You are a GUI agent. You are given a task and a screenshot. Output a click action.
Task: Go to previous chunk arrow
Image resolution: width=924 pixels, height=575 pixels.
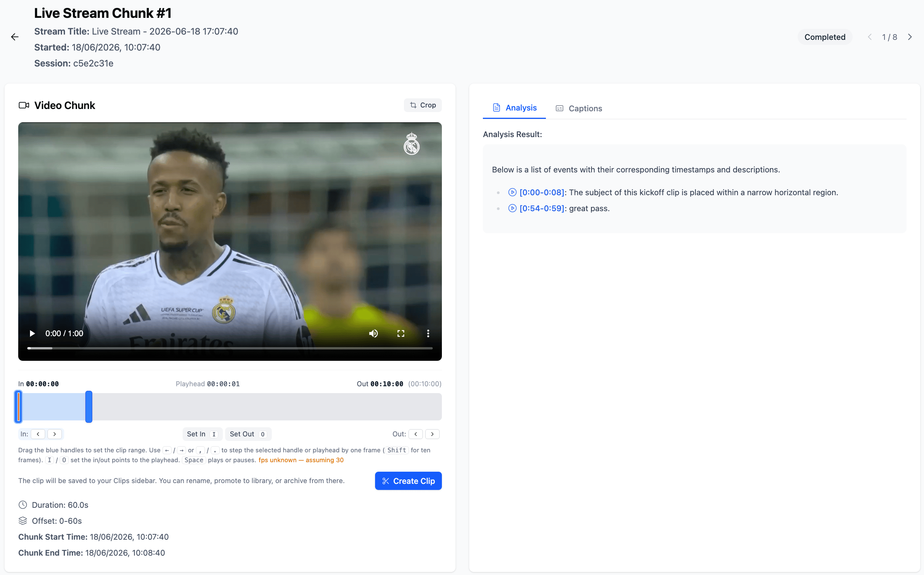870,37
